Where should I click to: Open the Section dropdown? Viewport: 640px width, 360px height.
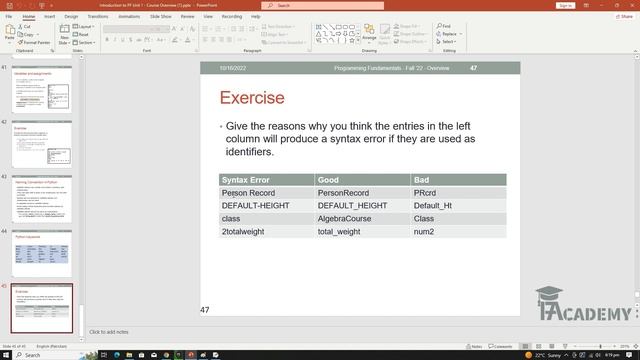tap(84, 42)
